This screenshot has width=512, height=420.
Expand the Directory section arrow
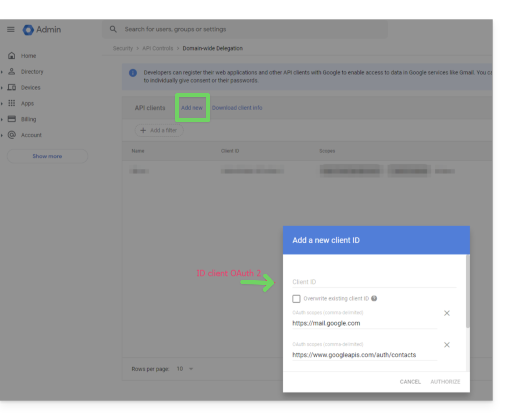(2, 72)
